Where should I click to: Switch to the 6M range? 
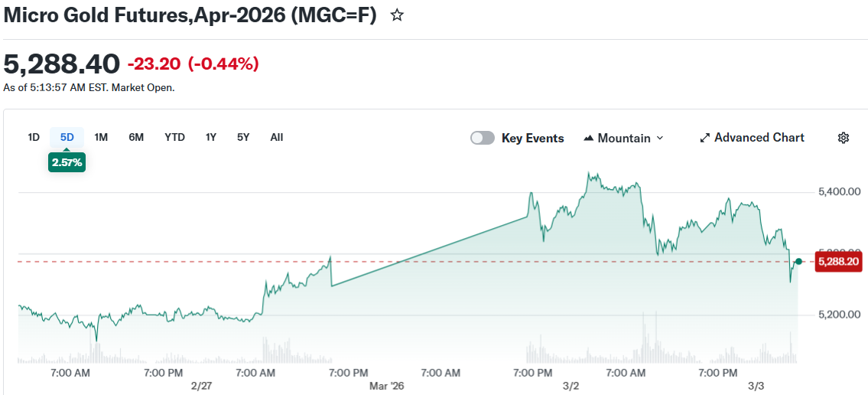[x=136, y=137]
